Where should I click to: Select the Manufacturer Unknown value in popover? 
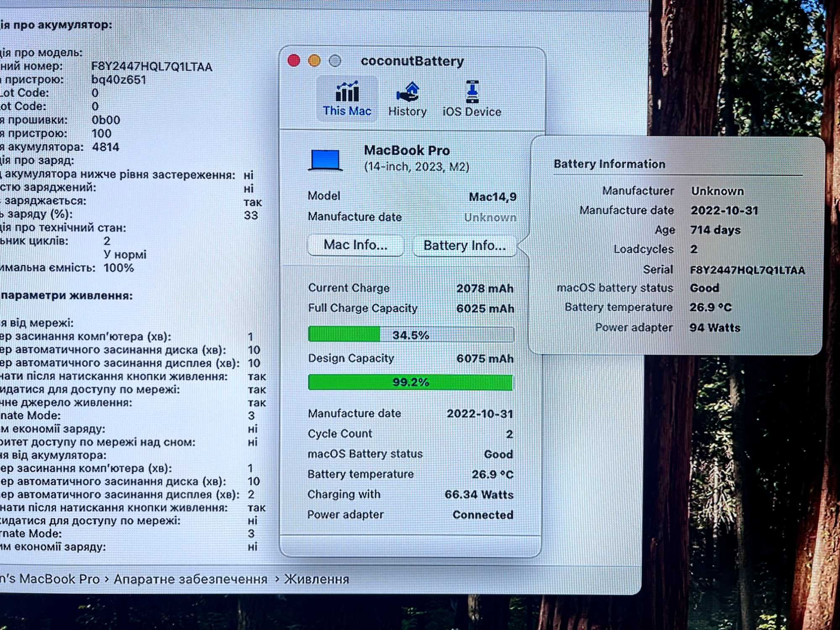click(717, 191)
